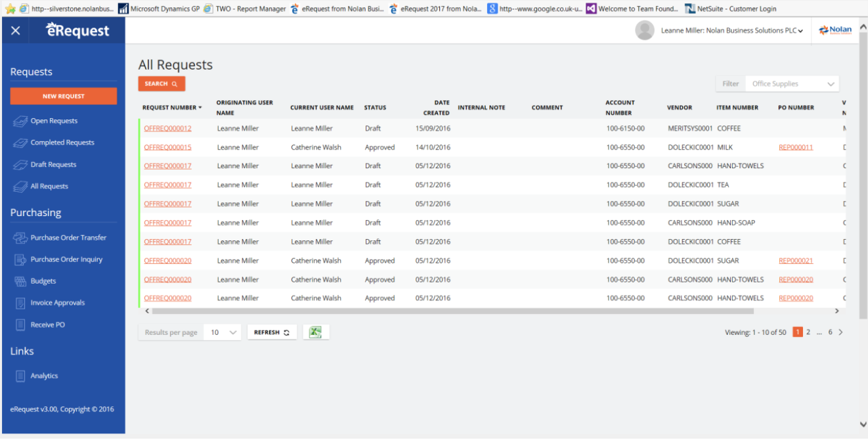
Task: Export results with the Excel icon
Action: 315,332
